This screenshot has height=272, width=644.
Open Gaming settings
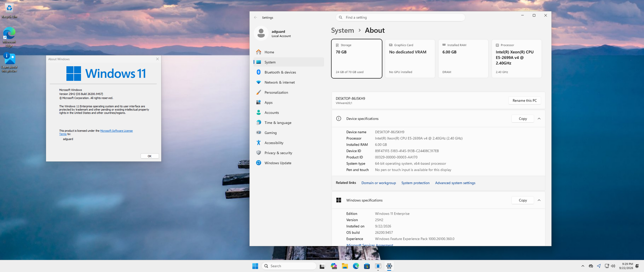(x=288, y=133)
